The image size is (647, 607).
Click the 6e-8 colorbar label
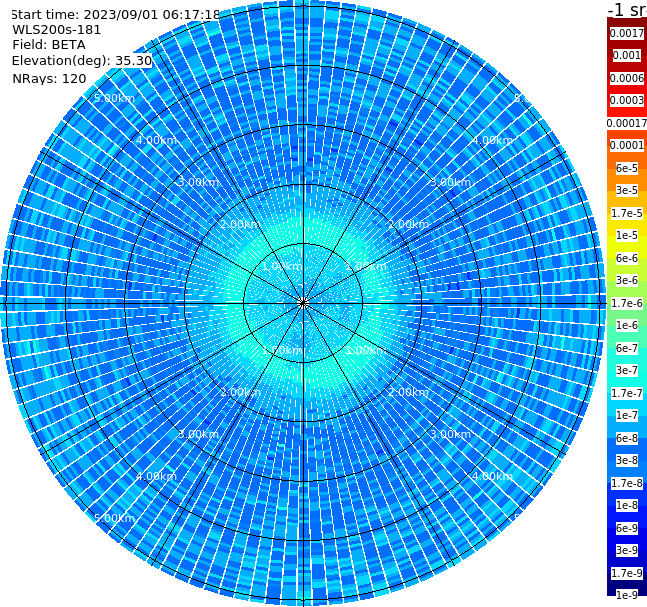pyautogui.click(x=627, y=438)
